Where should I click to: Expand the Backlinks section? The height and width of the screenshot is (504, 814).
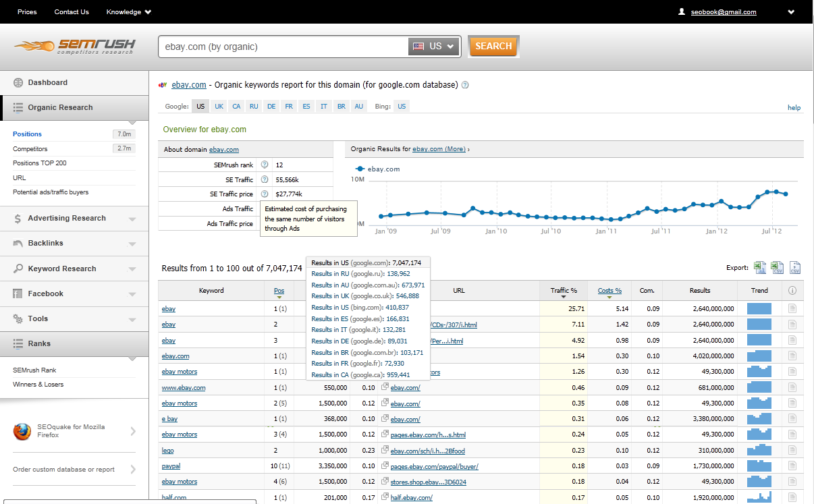pyautogui.click(x=132, y=244)
